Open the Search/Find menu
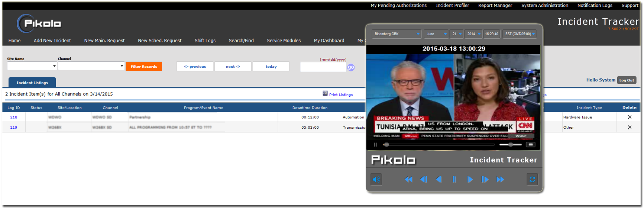 (x=241, y=41)
